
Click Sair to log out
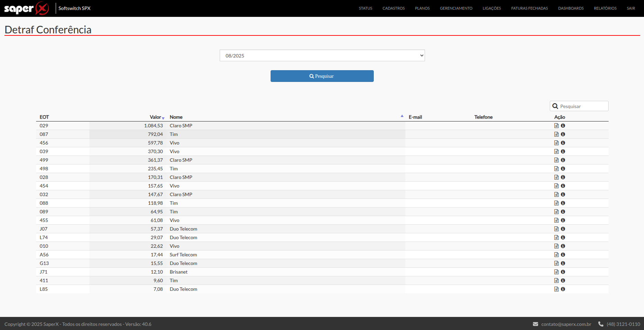pyautogui.click(x=631, y=8)
